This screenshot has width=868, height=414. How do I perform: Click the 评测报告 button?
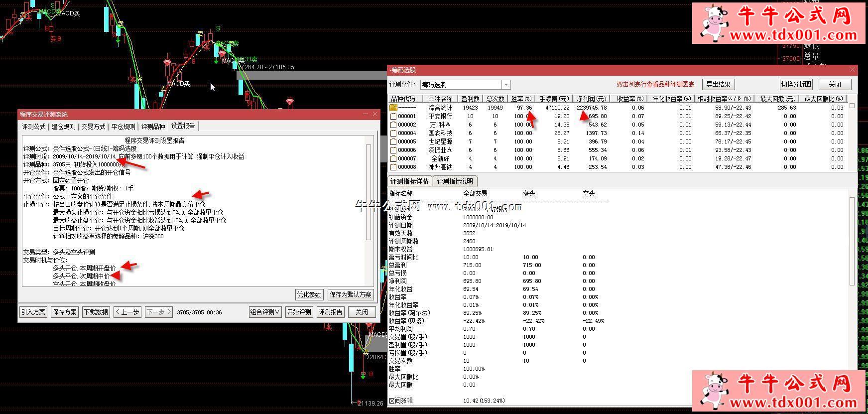click(x=331, y=312)
